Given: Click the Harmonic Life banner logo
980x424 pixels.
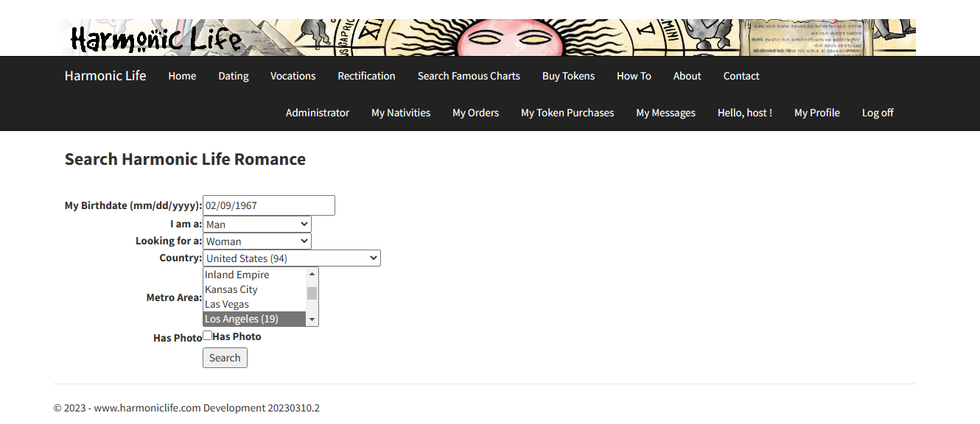Looking at the screenshot, I should click(x=156, y=38).
